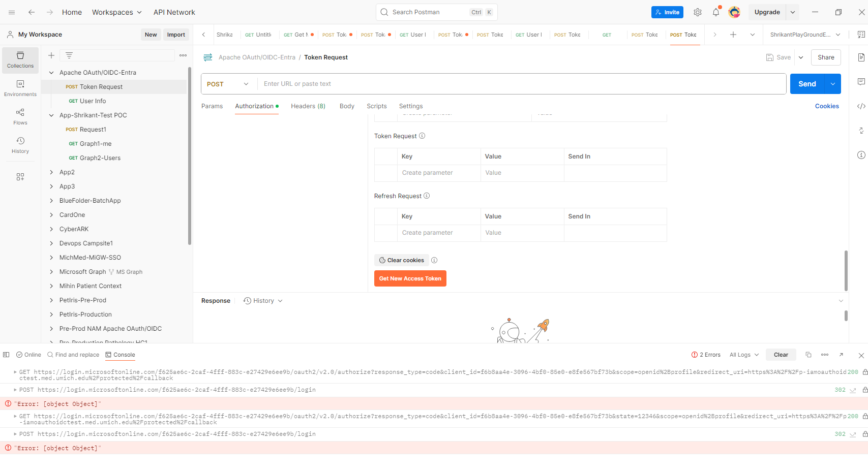Show info next to Clear cookies
868x473 pixels.
click(434, 260)
